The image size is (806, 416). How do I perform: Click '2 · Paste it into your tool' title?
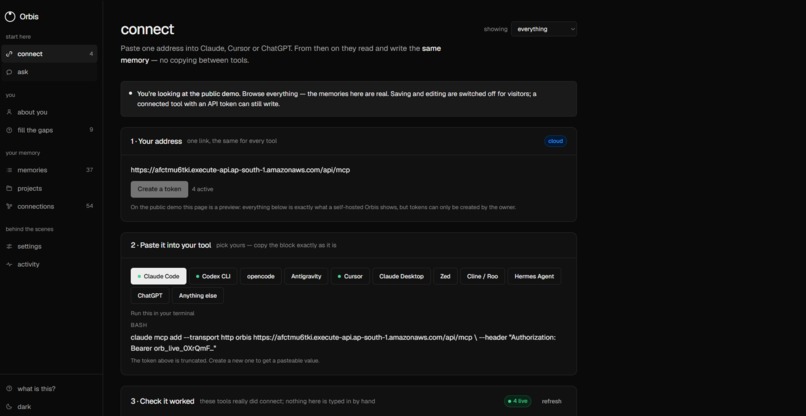(171, 245)
